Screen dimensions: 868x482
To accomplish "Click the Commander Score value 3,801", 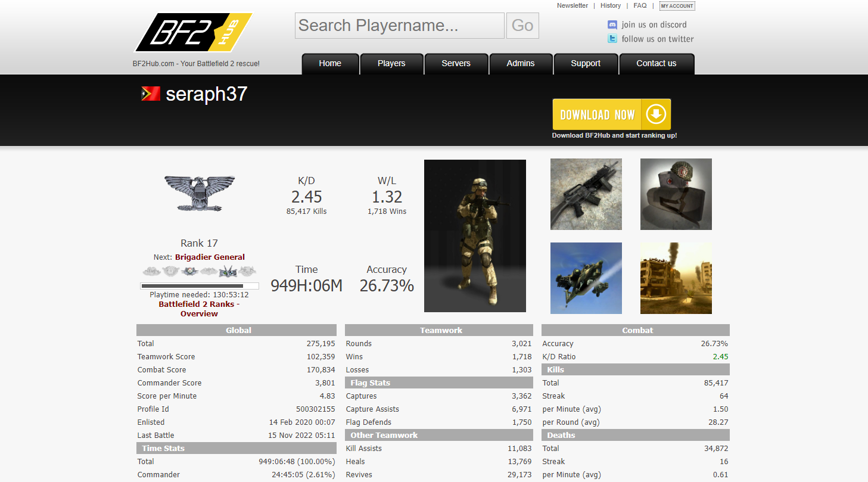I will pyautogui.click(x=325, y=383).
